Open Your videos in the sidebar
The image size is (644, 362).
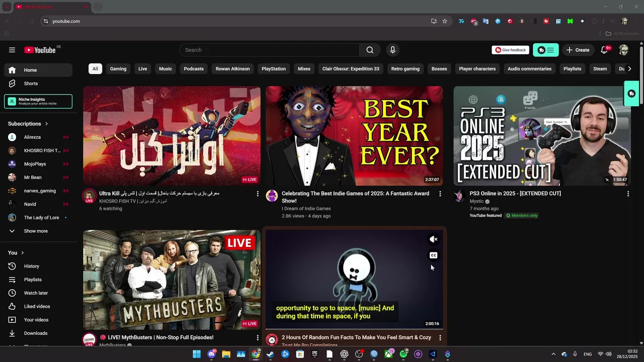pyautogui.click(x=38, y=320)
